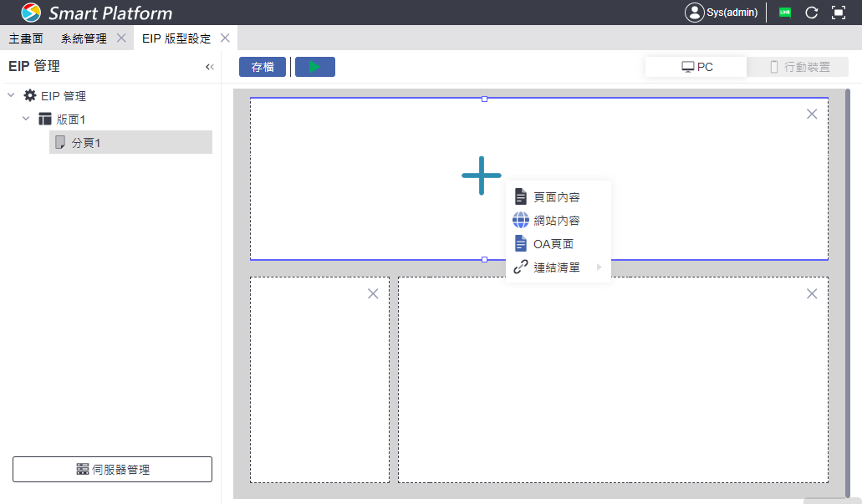This screenshot has width=862, height=504.
Task: Remove the bottom-right layout block
Action: [811, 293]
